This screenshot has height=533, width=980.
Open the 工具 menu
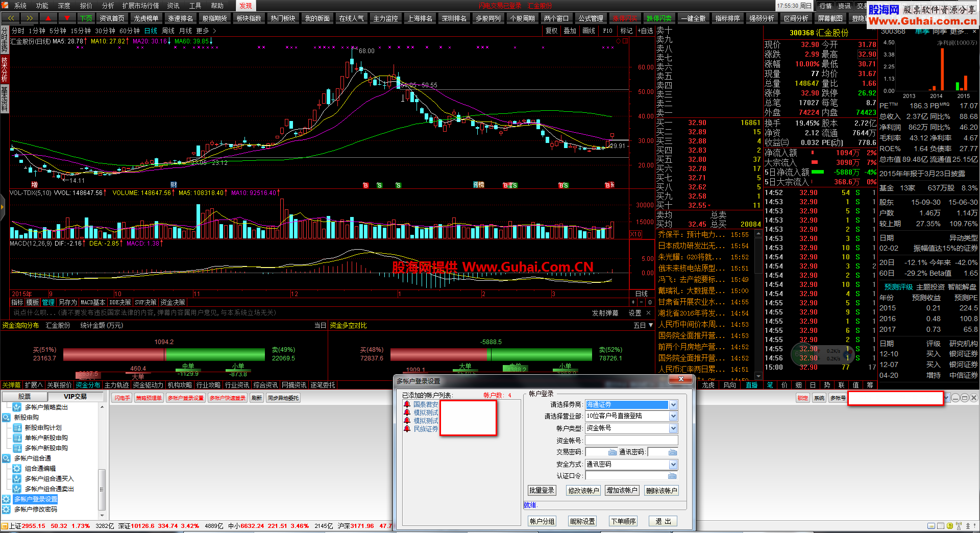(x=195, y=6)
